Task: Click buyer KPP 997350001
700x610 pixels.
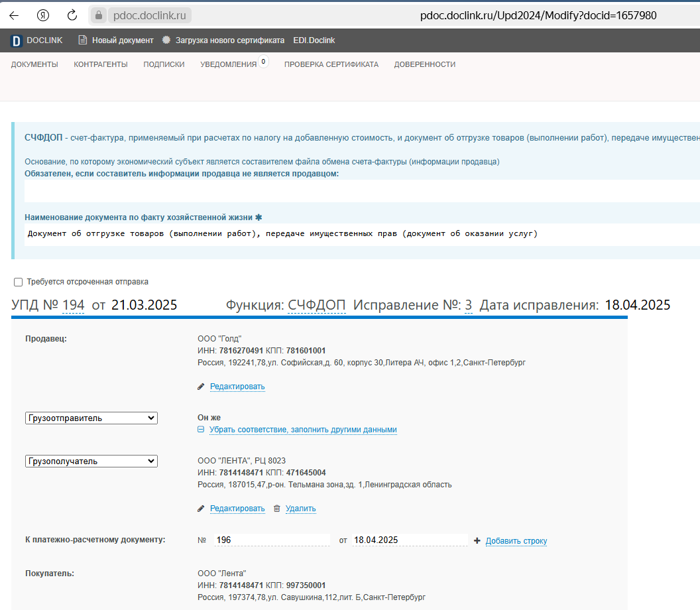Action: coord(306,585)
